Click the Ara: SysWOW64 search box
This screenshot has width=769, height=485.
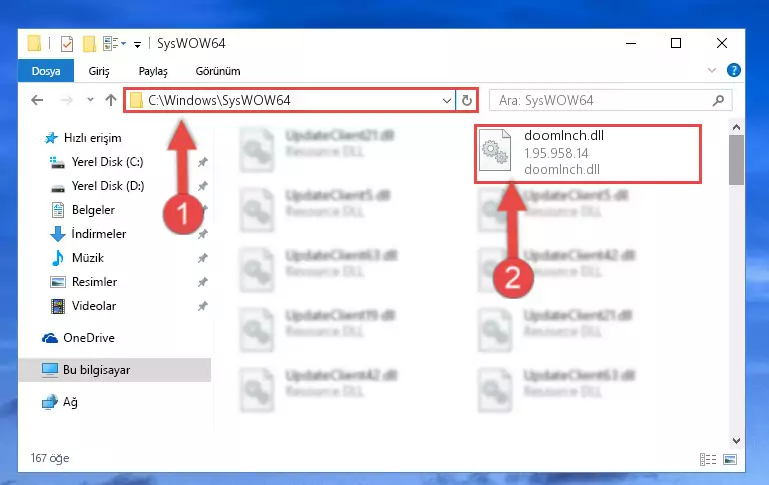pyautogui.click(x=611, y=101)
